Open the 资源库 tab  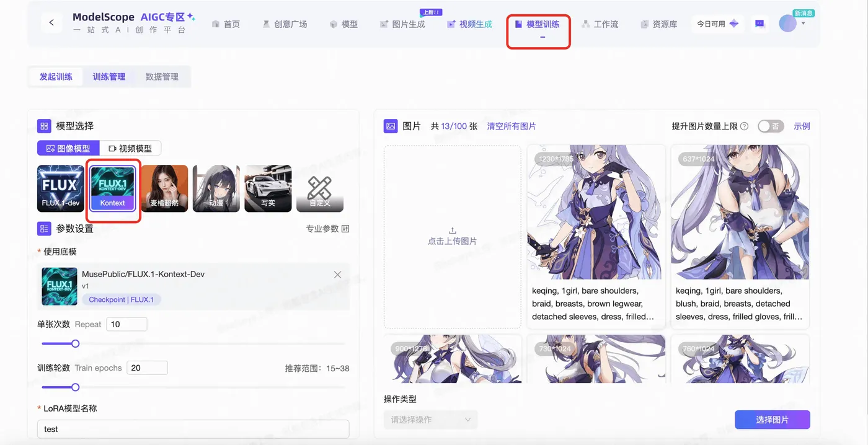658,24
